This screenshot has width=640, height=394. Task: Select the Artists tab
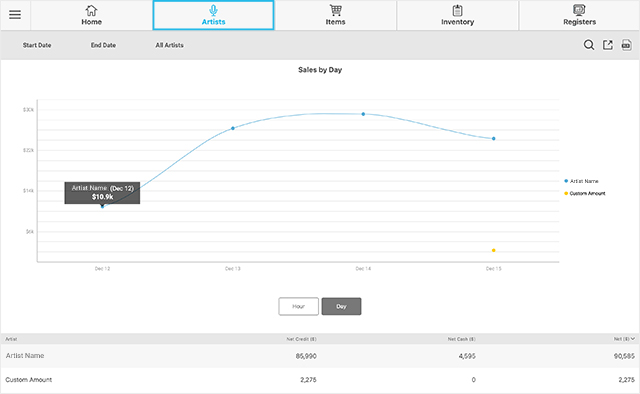click(x=213, y=15)
